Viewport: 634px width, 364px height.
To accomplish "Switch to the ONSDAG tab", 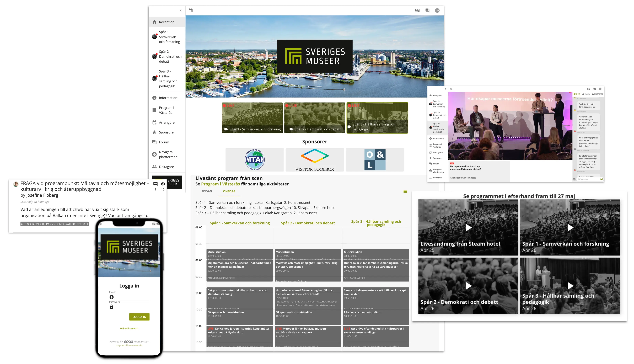I will point(229,191).
